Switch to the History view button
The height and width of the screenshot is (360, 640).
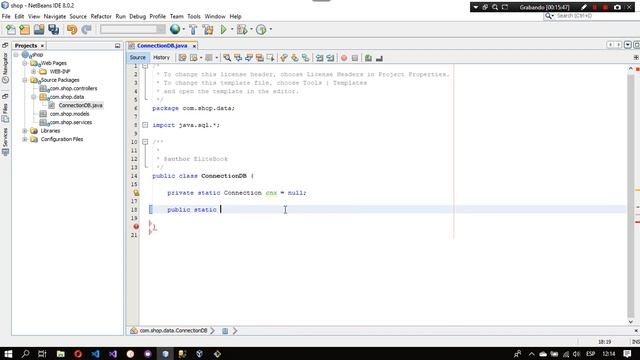[161, 58]
